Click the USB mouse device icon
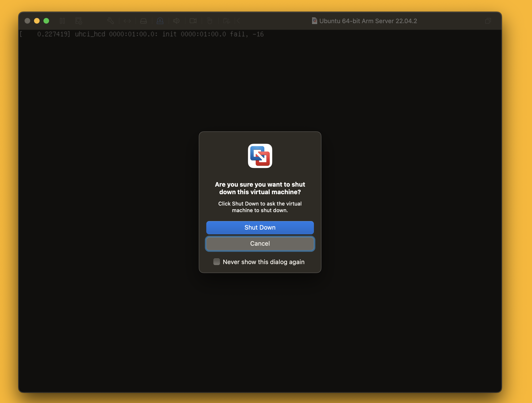The image size is (532, 403). click(210, 21)
